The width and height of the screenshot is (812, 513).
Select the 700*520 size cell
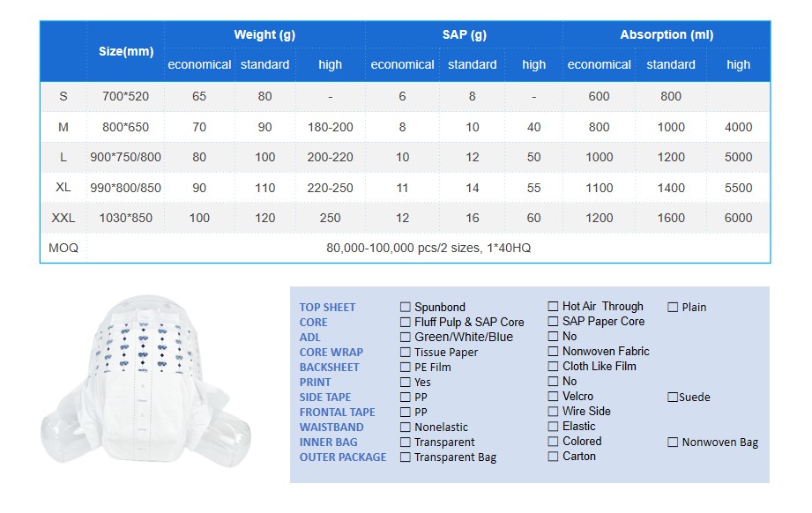[125, 96]
